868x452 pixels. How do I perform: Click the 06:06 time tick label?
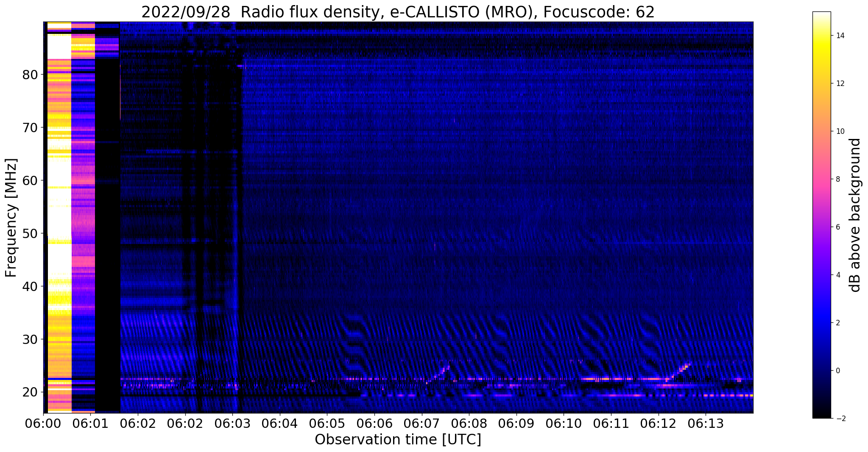[x=374, y=424]
